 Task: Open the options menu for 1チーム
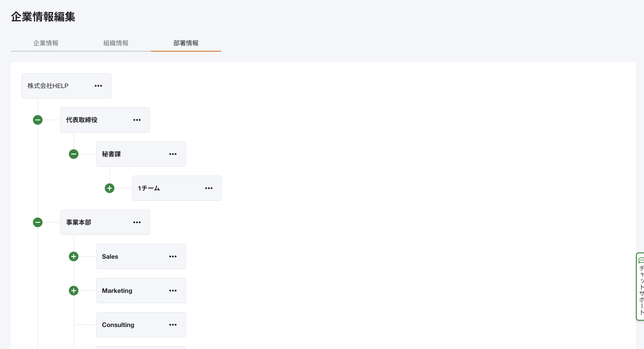point(209,188)
